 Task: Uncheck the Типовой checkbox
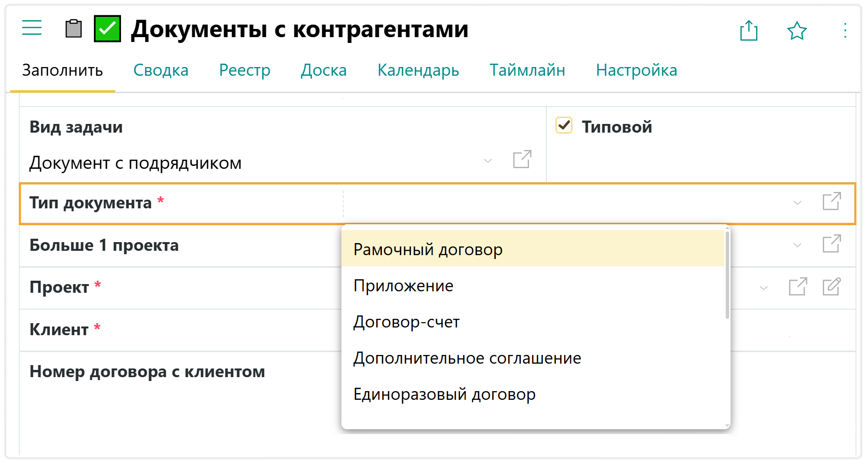(x=564, y=125)
